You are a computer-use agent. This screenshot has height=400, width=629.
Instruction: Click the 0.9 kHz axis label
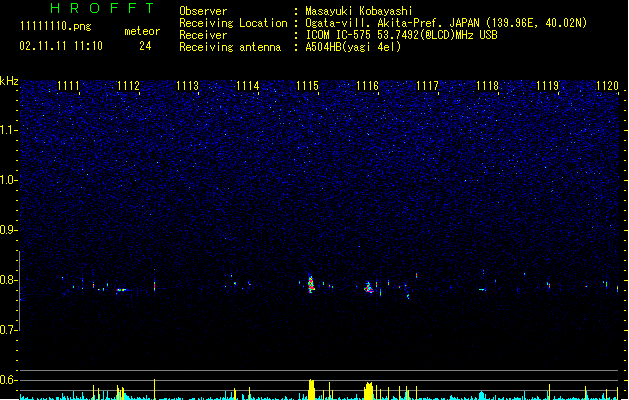coord(8,230)
